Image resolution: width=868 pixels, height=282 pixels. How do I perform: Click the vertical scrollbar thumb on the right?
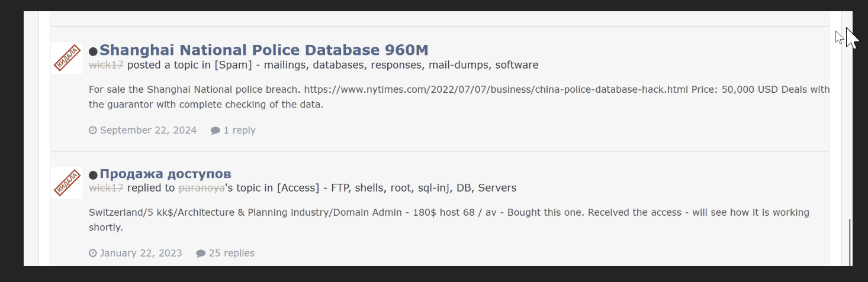click(850, 241)
